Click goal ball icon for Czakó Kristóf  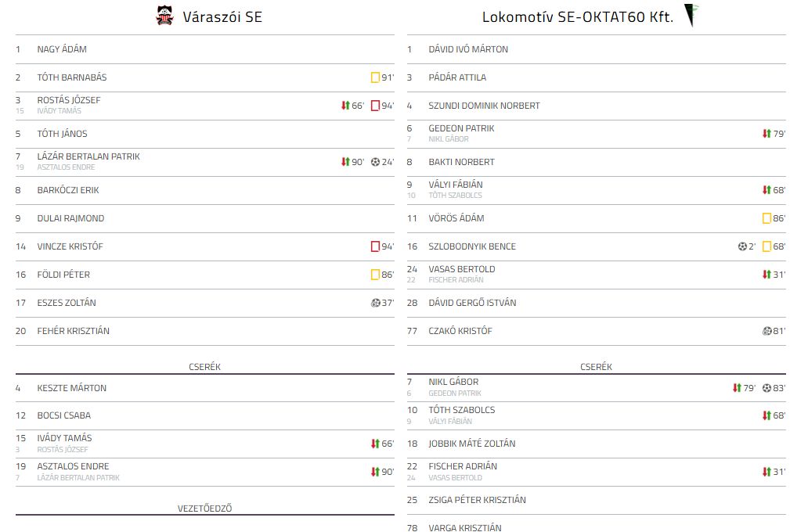pyautogui.click(x=767, y=331)
